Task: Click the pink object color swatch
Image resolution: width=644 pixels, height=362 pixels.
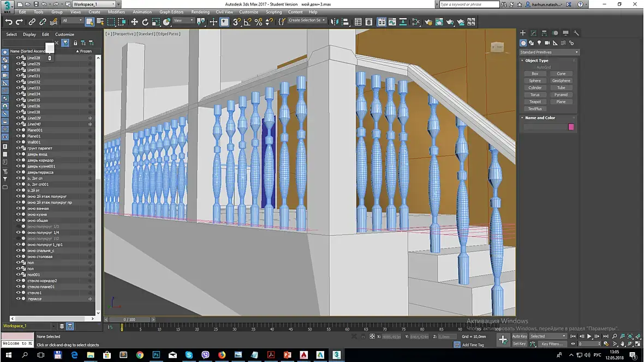Action: click(x=571, y=127)
